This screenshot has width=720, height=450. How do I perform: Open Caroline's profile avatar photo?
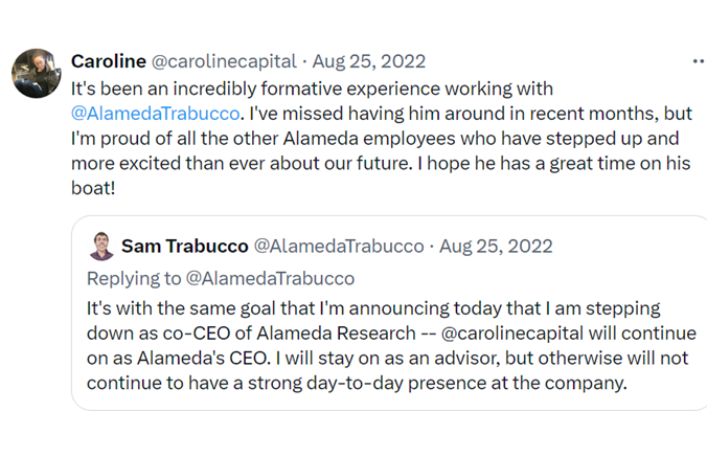click(x=36, y=73)
